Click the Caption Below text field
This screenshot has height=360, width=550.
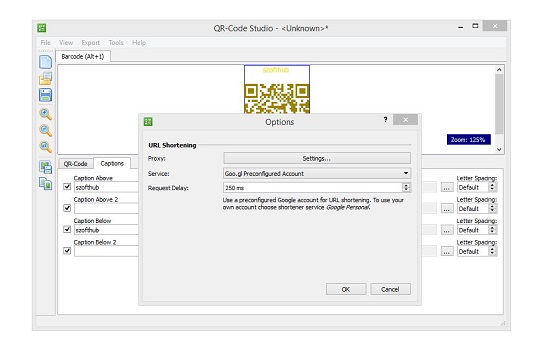106,230
